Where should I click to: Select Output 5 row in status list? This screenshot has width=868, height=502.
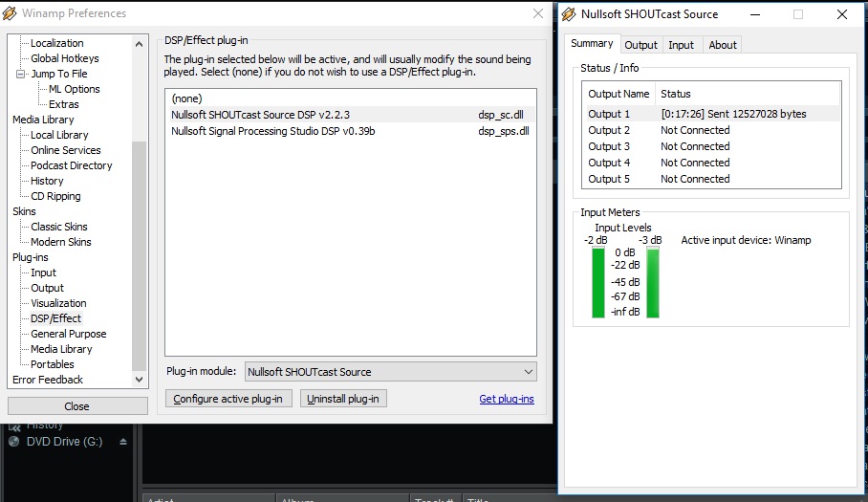click(x=711, y=180)
